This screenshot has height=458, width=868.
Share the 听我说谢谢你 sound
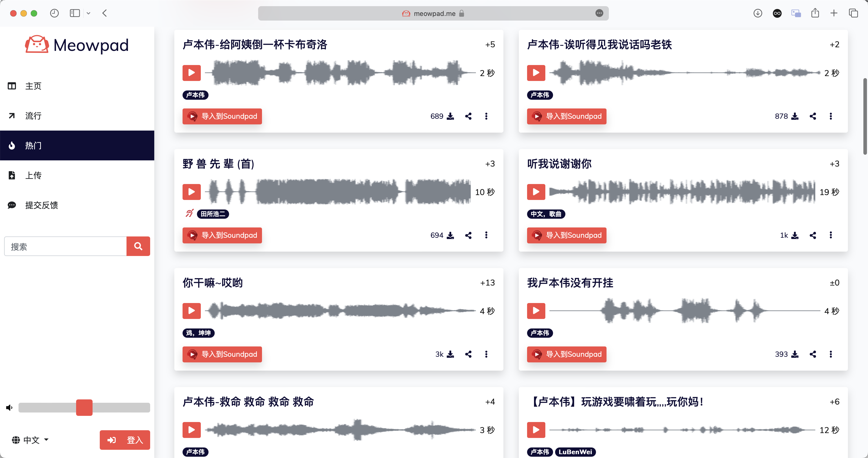(x=813, y=235)
